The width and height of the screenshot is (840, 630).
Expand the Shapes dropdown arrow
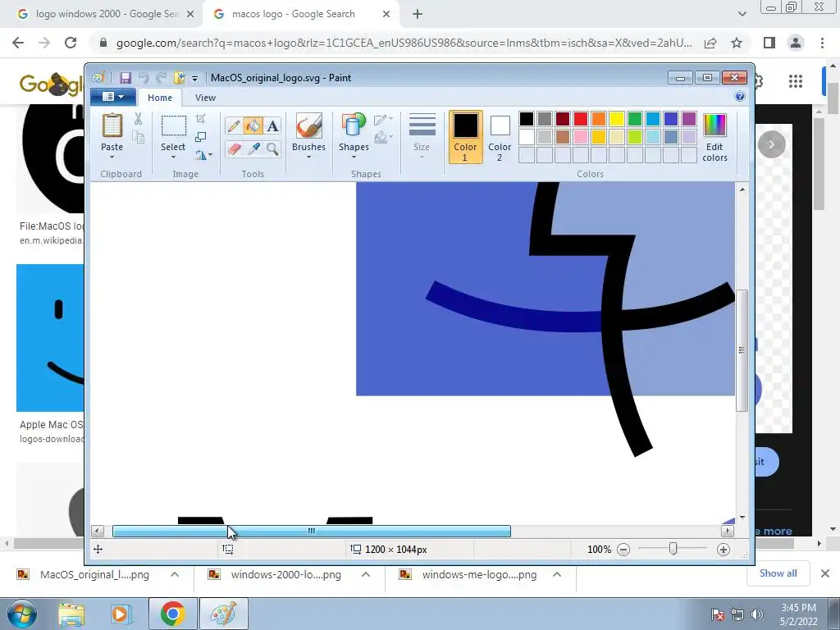click(354, 157)
